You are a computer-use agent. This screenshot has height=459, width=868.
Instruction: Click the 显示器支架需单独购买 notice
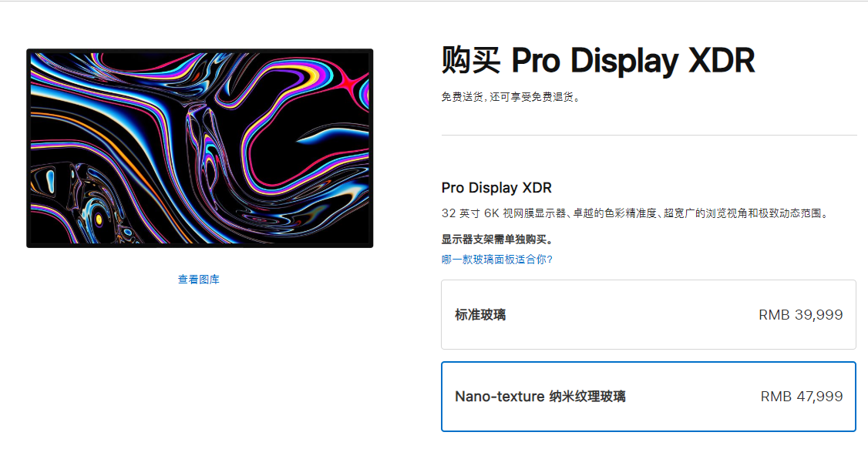coord(497,239)
